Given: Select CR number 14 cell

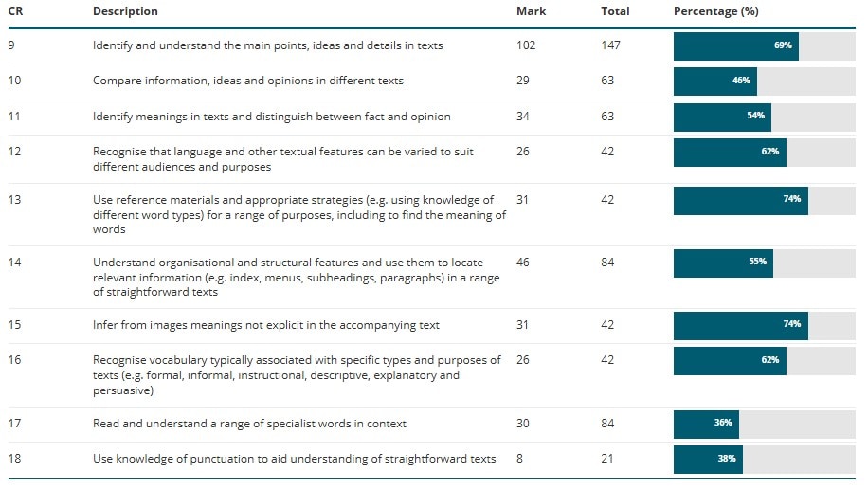Looking at the screenshot, I should pyautogui.click(x=15, y=263).
